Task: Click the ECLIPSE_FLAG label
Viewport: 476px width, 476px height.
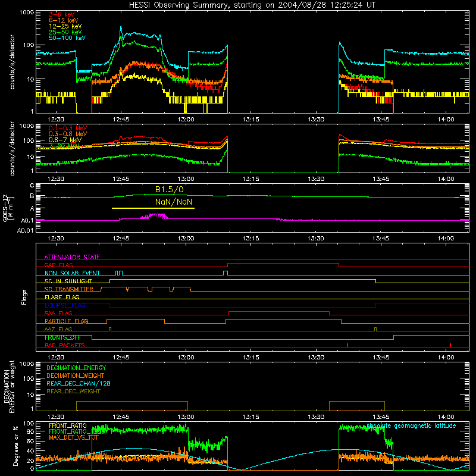Action: 65,305
